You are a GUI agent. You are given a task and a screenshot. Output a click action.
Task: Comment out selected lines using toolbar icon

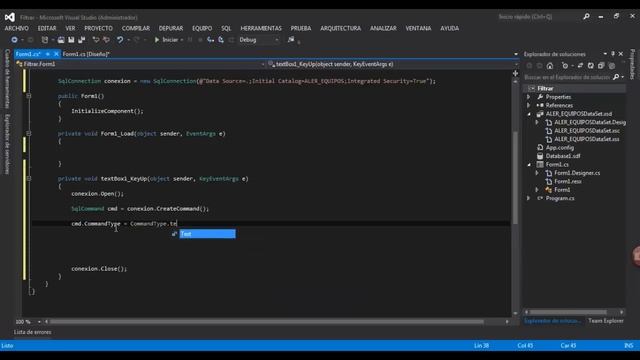click(x=96, y=40)
